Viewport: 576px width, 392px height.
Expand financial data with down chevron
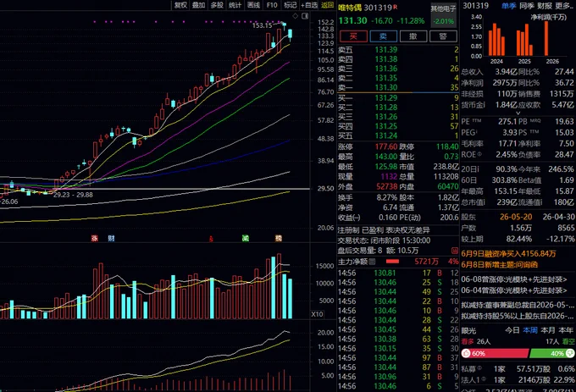[518, 113]
